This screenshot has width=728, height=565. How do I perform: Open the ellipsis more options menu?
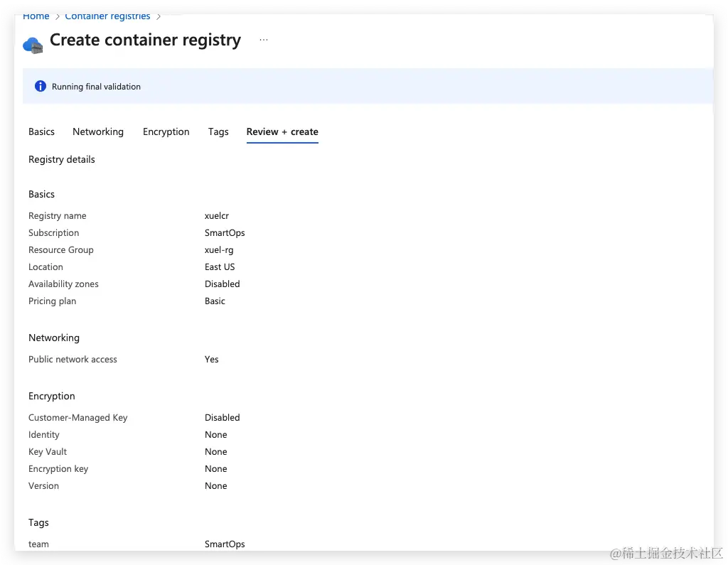tap(264, 40)
